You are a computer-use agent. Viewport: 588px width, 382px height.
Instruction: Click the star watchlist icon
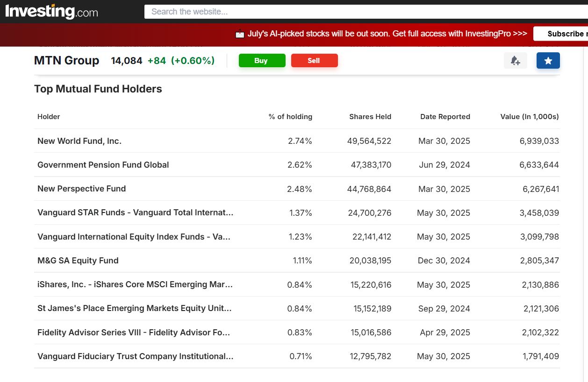[x=548, y=61]
